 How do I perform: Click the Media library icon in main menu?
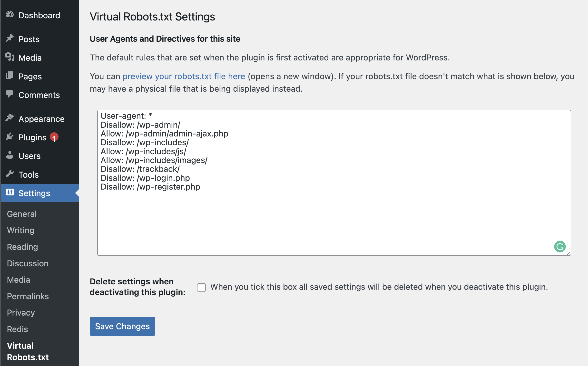pyautogui.click(x=10, y=57)
